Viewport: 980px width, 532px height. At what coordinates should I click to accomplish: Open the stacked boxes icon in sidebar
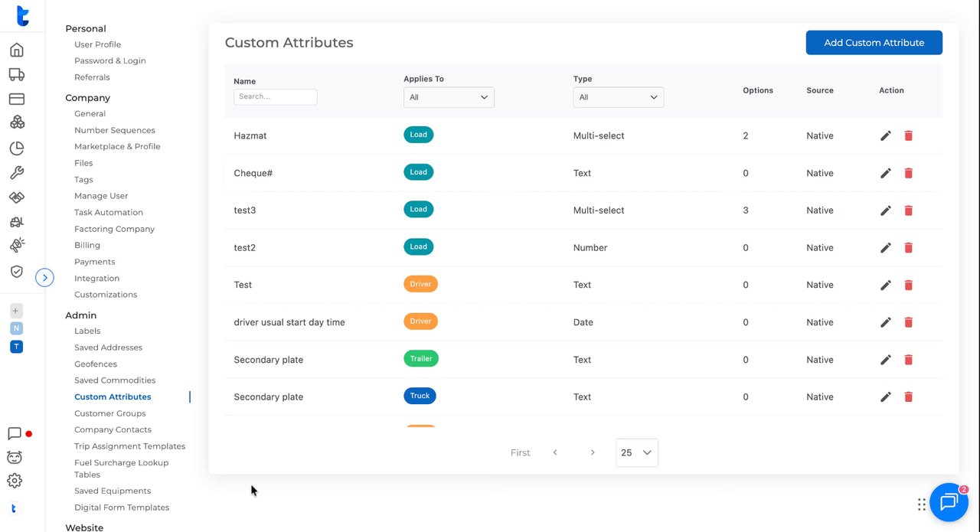click(16, 122)
